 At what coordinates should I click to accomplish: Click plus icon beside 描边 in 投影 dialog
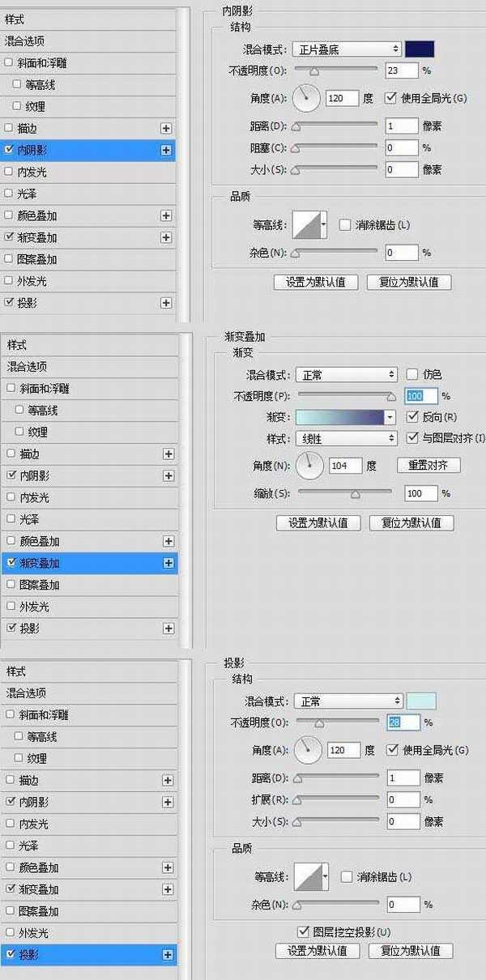[x=168, y=781]
